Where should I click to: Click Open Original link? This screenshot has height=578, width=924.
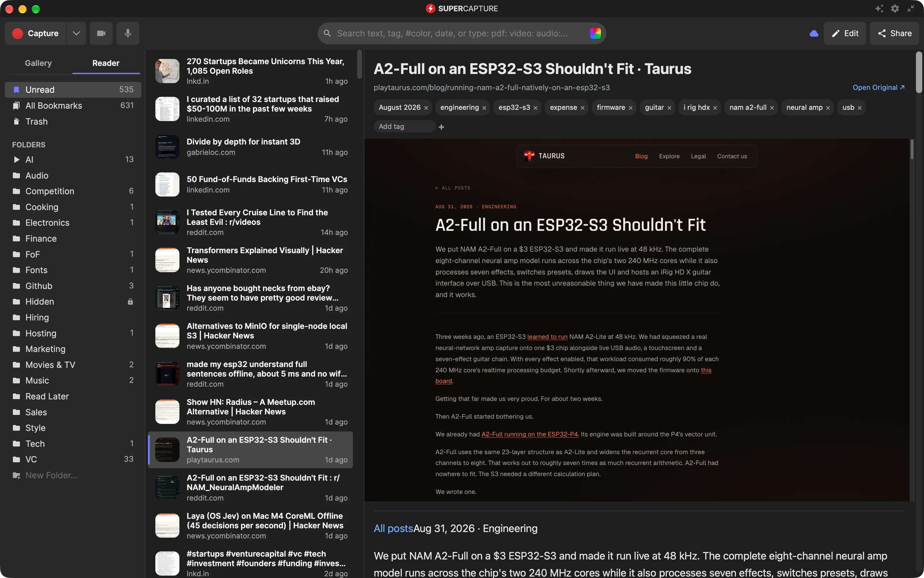pos(879,88)
